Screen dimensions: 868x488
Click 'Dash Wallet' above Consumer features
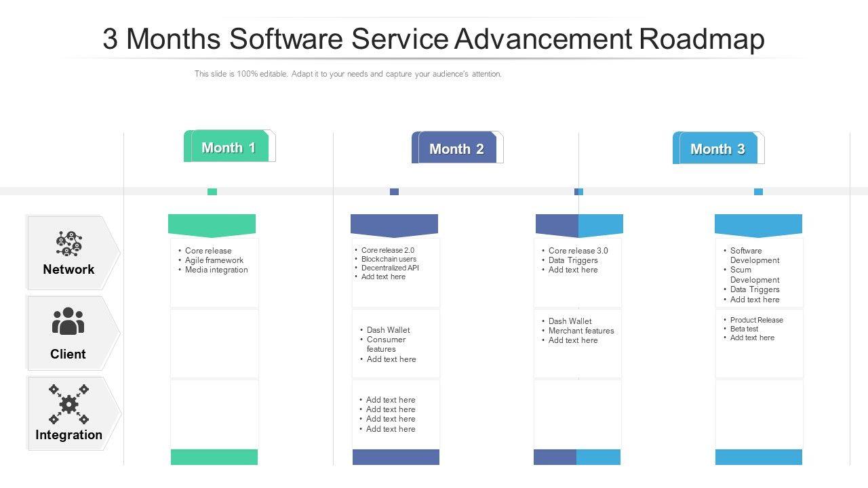click(389, 330)
